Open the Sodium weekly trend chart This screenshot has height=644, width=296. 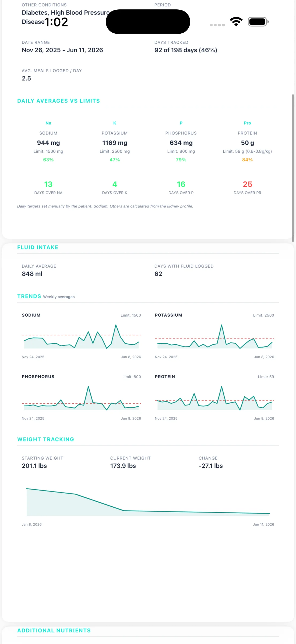(81, 337)
